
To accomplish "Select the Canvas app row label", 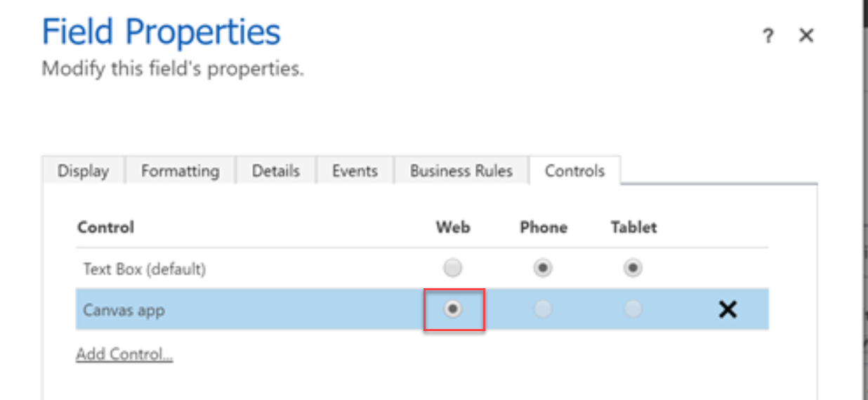I will tap(124, 309).
